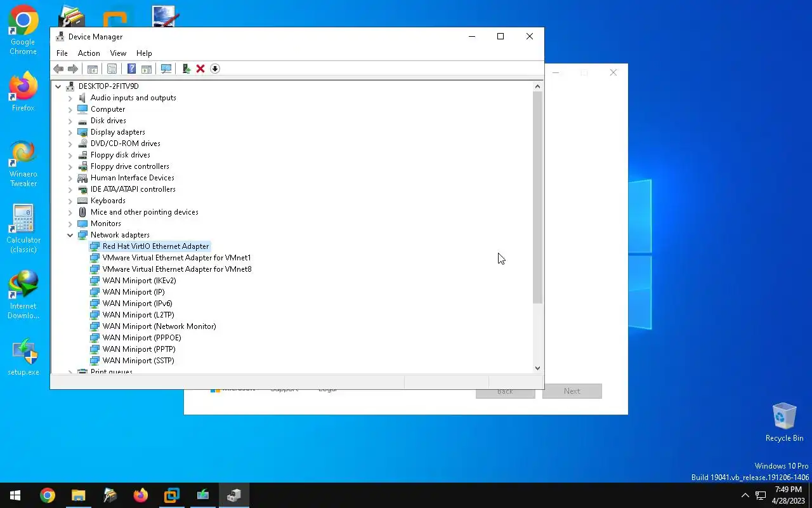Click the scrollbar down arrow in device tree
This screenshot has height=508, width=812.
tap(537, 368)
